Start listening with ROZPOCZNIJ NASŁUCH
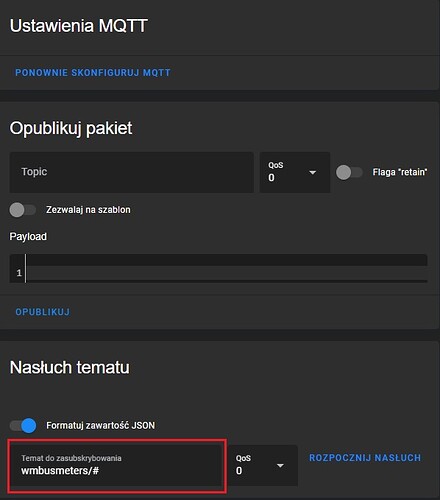Viewport: 440px width, 500px height. click(365, 458)
